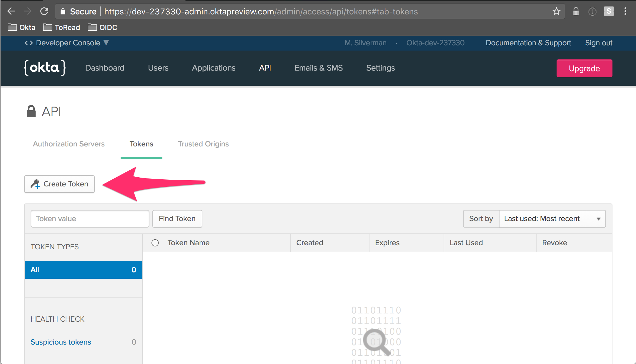Screen dimensions: 636x364
Task: Click the okta logo
Action: pos(45,68)
